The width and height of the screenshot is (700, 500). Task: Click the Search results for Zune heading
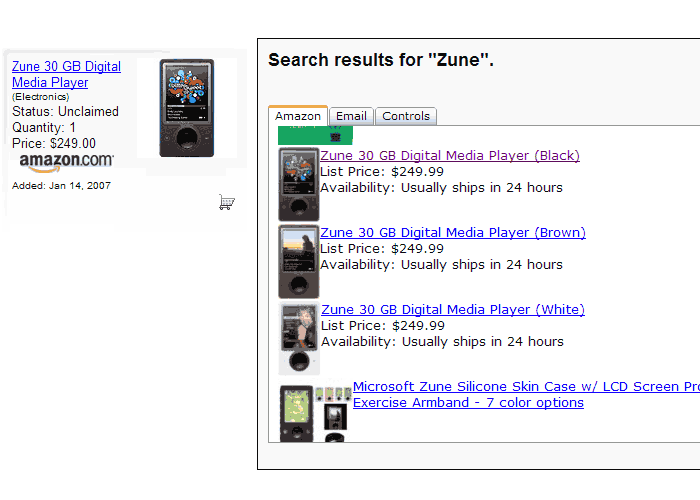pyautogui.click(x=381, y=60)
